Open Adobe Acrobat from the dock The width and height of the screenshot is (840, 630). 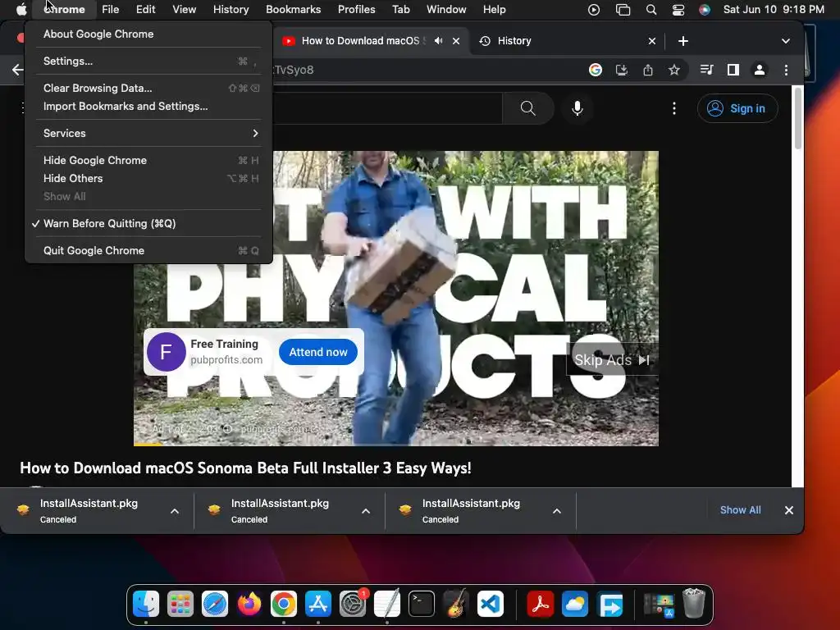(x=540, y=605)
